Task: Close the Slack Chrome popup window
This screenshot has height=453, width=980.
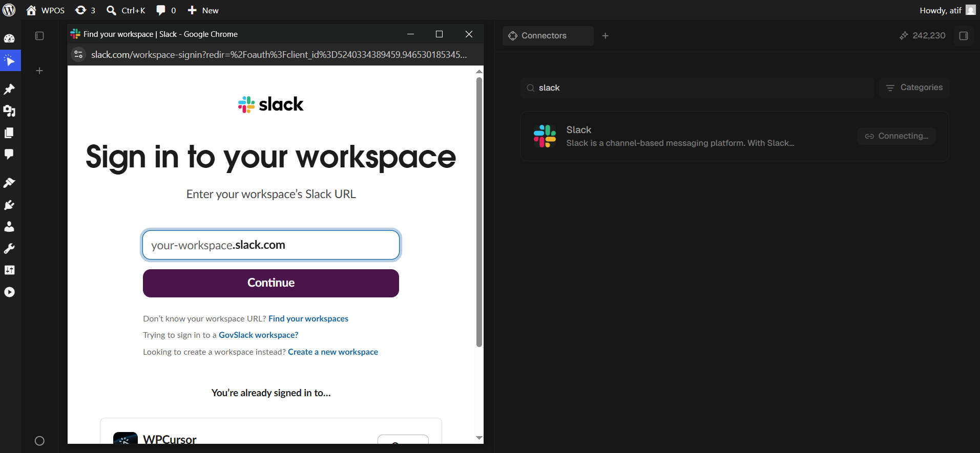Action: click(469, 34)
